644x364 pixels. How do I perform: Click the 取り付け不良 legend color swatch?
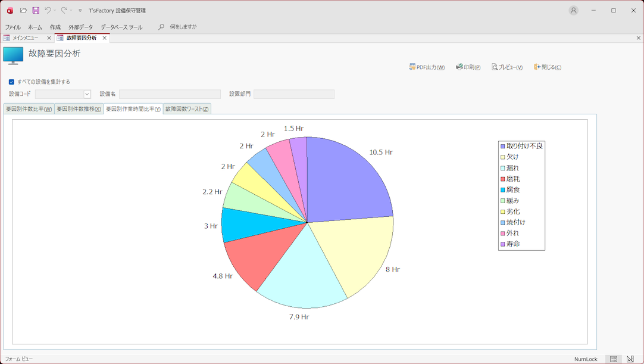(503, 146)
